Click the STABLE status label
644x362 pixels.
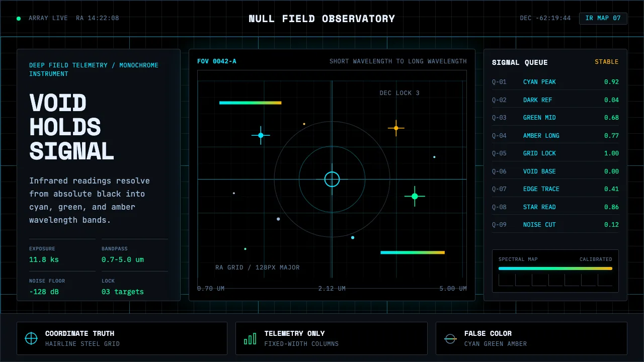(607, 62)
